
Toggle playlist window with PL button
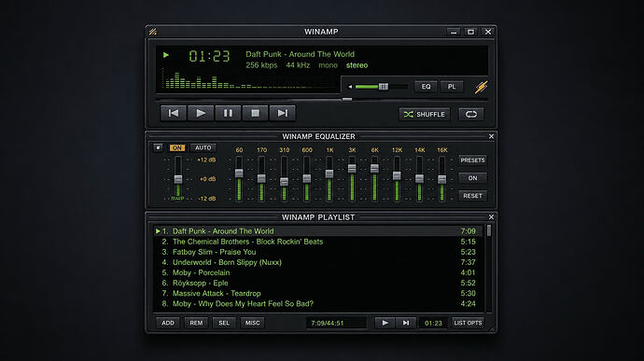[452, 87]
